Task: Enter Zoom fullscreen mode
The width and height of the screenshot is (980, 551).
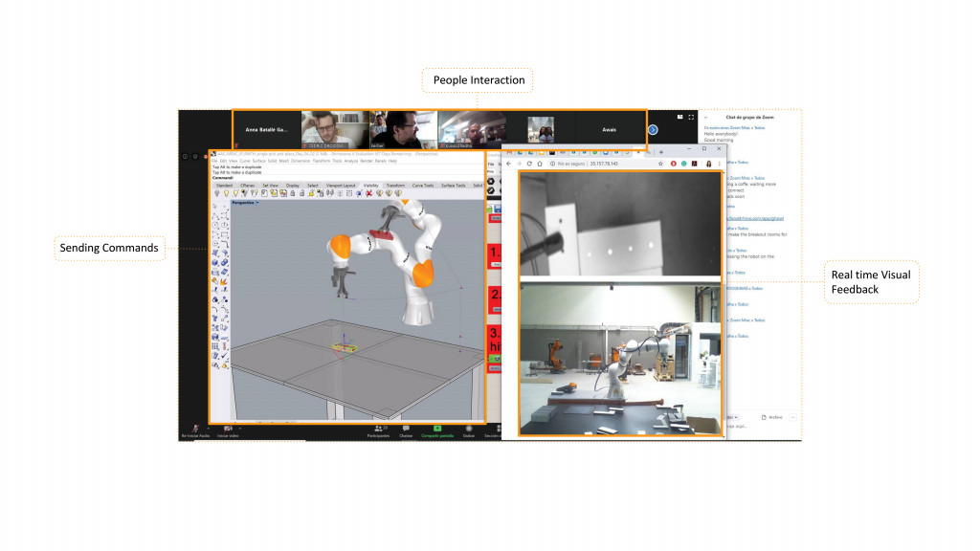Action: click(691, 117)
